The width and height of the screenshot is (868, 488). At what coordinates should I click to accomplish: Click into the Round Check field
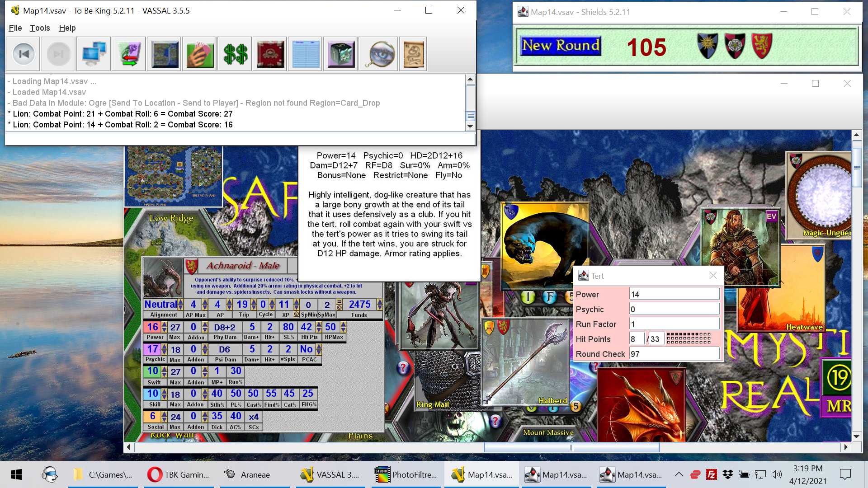675,354
